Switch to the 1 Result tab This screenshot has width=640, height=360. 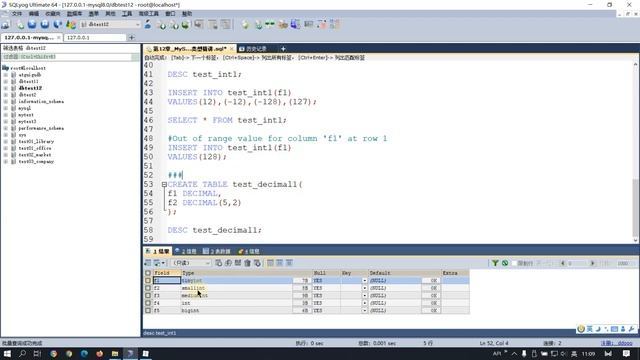[157, 251]
